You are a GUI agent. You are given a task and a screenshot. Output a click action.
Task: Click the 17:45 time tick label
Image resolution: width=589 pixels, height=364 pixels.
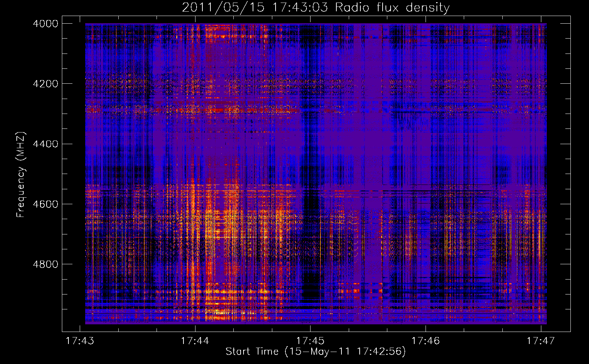tap(310, 341)
